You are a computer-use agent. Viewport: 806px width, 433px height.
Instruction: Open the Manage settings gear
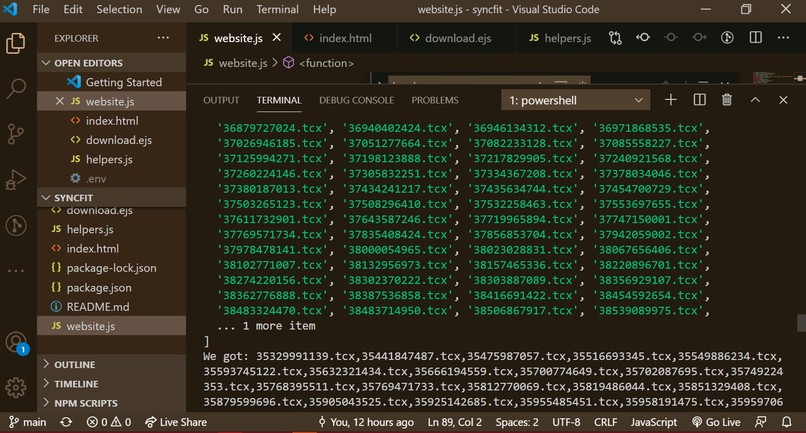click(x=15, y=388)
